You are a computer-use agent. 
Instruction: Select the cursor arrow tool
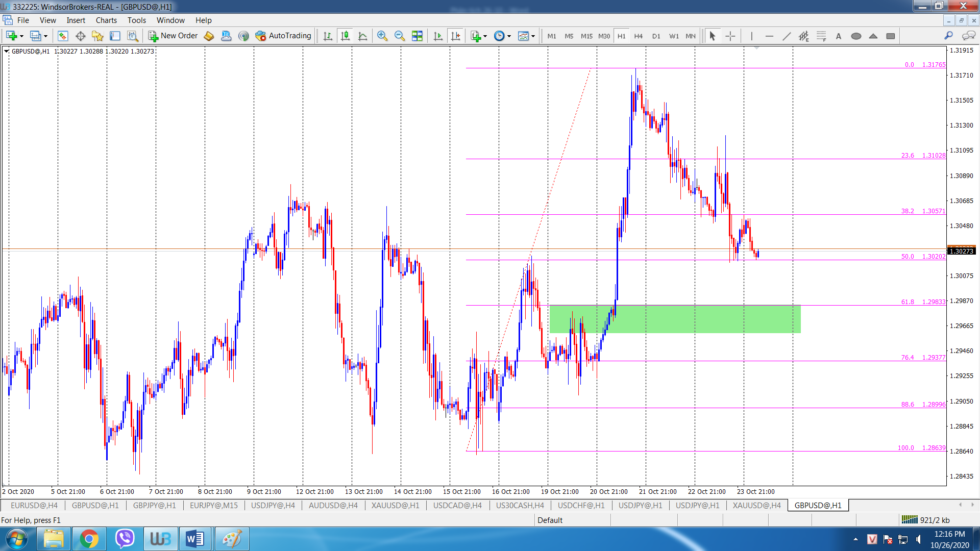point(713,36)
